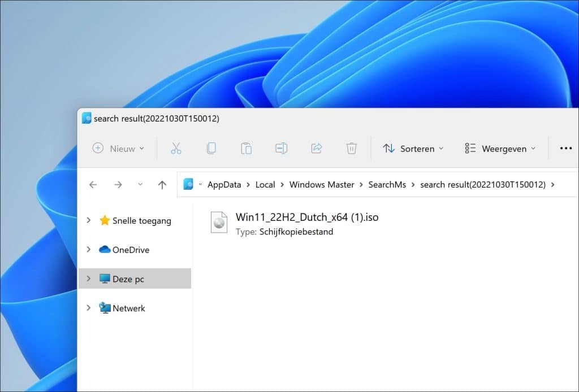
Task: Select the Win11_22H2_Dutch_x64 ISO file
Action: click(x=307, y=217)
